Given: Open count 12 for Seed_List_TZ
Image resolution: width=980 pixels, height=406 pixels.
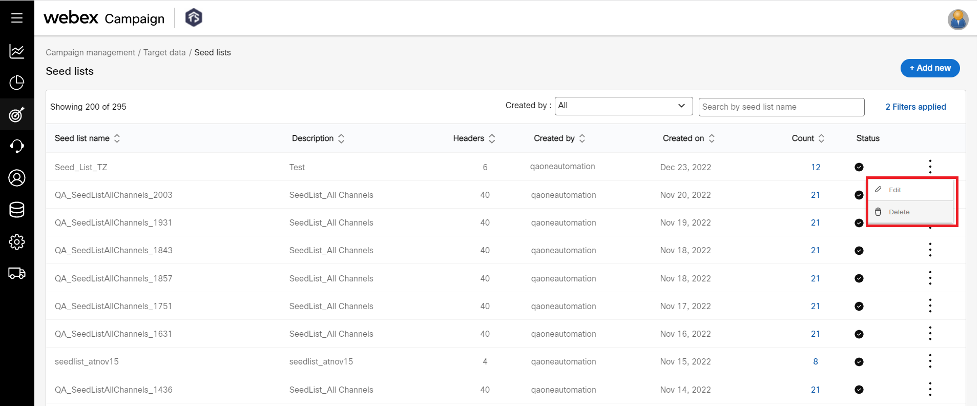Looking at the screenshot, I should click(816, 167).
